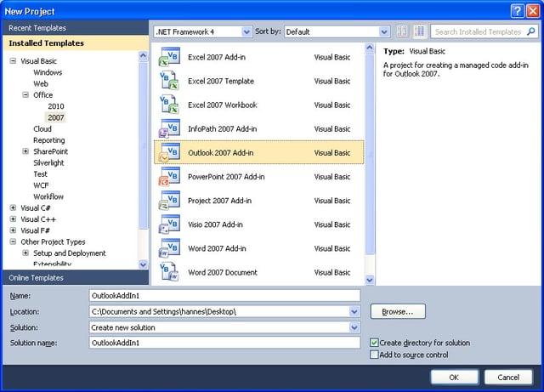Image resolution: width=544 pixels, height=392 pixels.
Task: Select the Windows category in tree
Action: click(48, 72)
